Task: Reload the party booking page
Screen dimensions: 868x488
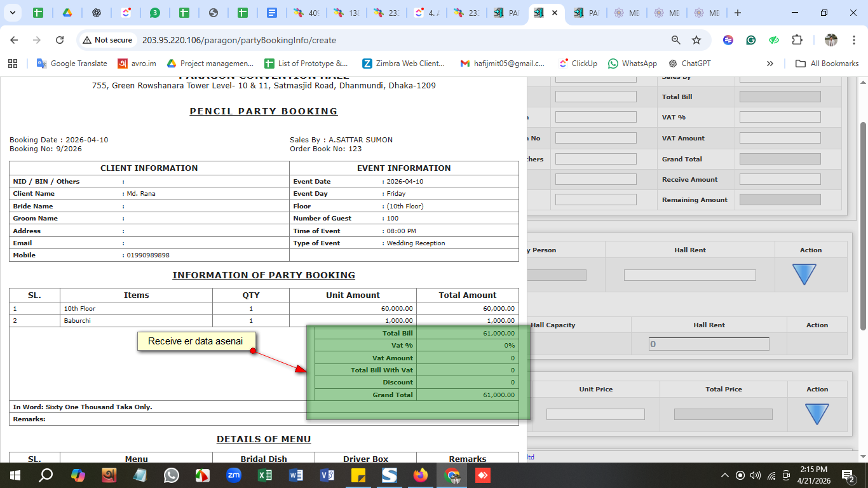Action: point(60,40)
